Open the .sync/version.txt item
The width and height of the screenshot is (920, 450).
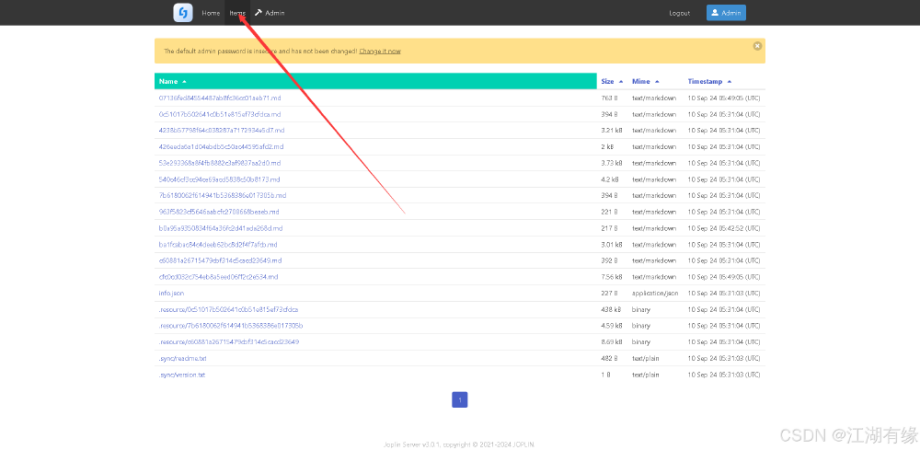click(x=181, y=375)
